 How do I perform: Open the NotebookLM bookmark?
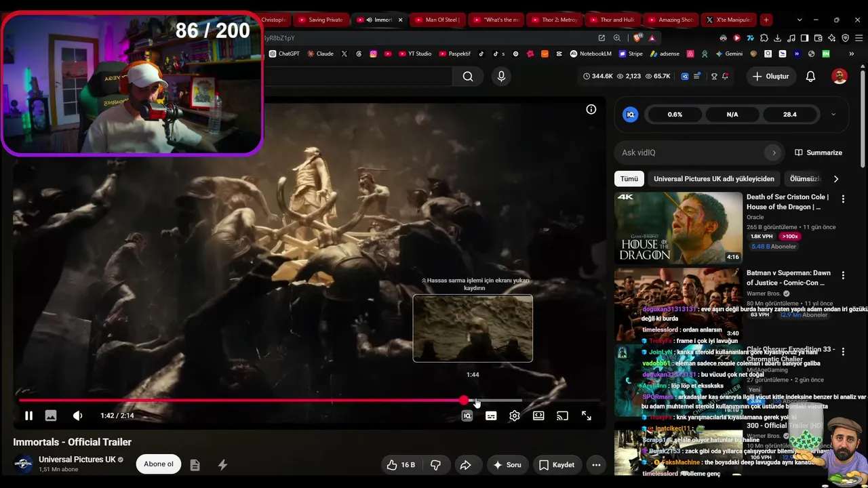pos(590,54)
